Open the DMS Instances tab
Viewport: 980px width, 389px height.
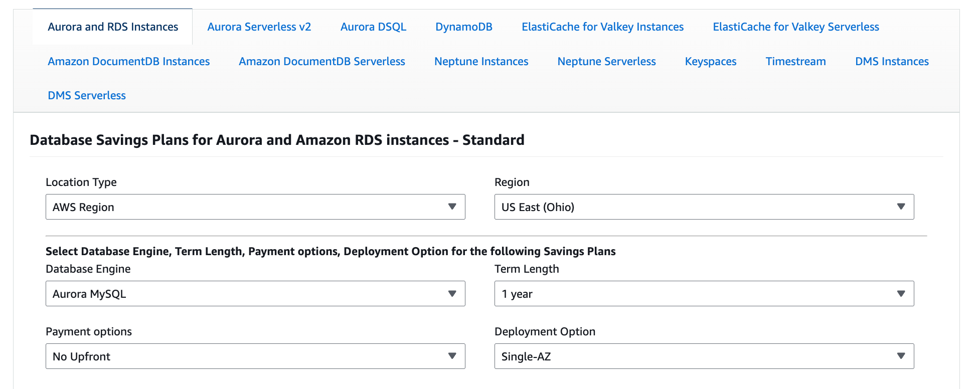pyautogui.click(x=892, y=62)
